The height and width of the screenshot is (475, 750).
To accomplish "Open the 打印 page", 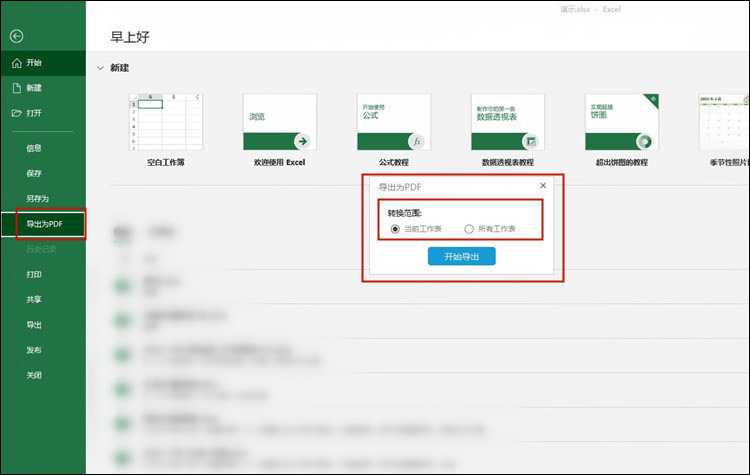I will (x=33, y=274).
